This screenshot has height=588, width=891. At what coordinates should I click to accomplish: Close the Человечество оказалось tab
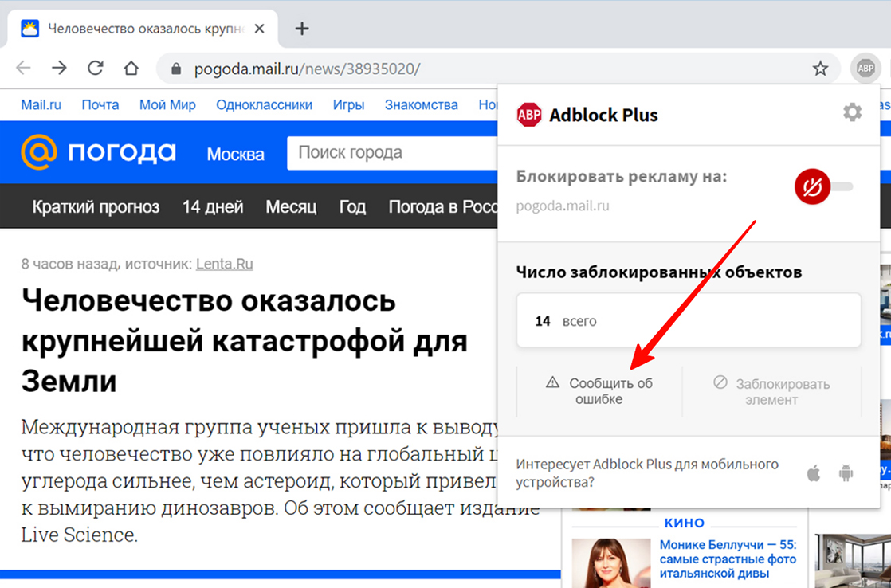pyautogui.click(x=259, y=29)
